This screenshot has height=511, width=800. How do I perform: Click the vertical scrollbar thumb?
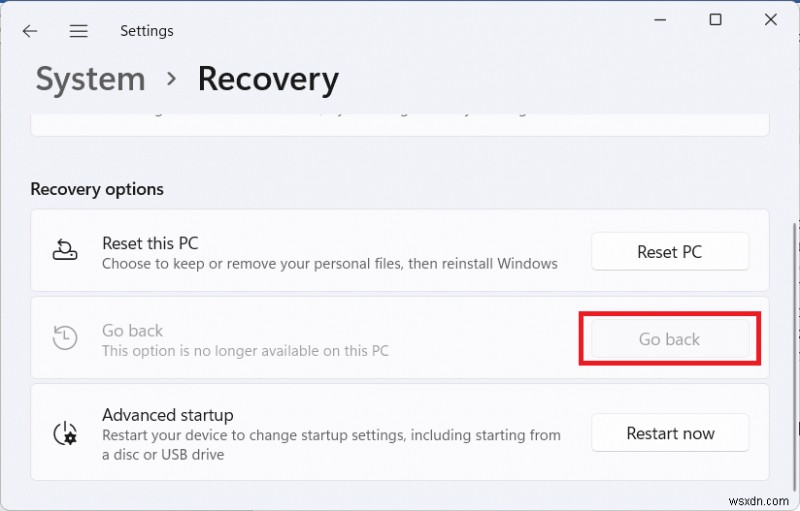click(x=794, y=350)
